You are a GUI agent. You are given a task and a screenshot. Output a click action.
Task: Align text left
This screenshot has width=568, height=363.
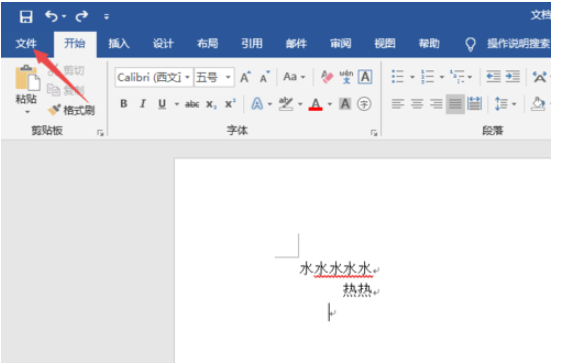tap(398, 104)
